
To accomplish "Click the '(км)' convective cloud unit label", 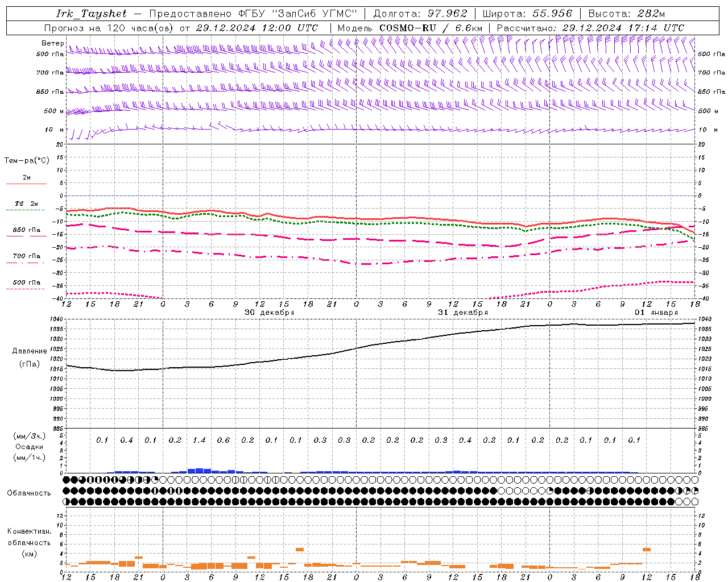I will point(29,554).
